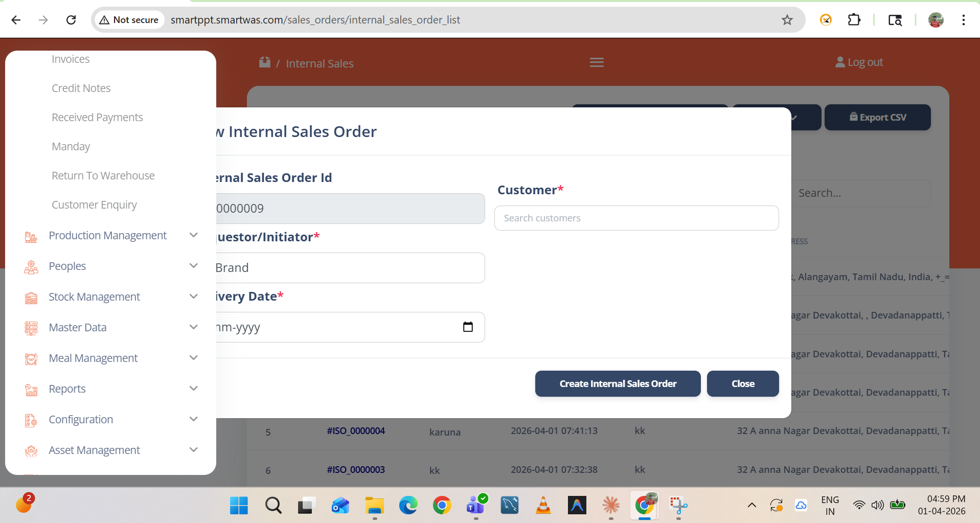
Task: Expand Meal Management menu chevron
Action: (194, 358)
